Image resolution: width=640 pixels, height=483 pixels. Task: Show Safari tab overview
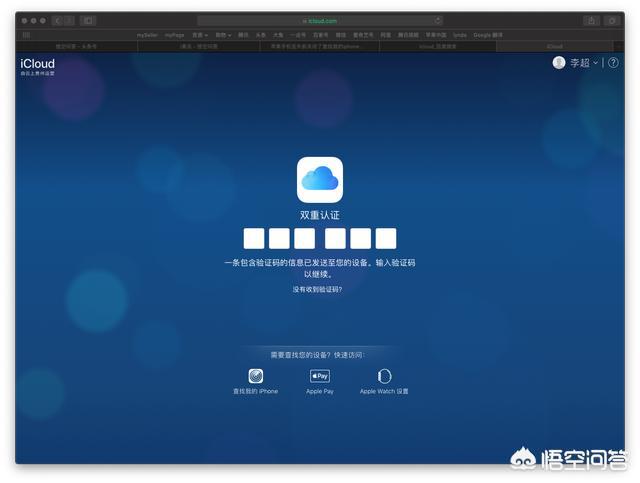pos(614,20)
